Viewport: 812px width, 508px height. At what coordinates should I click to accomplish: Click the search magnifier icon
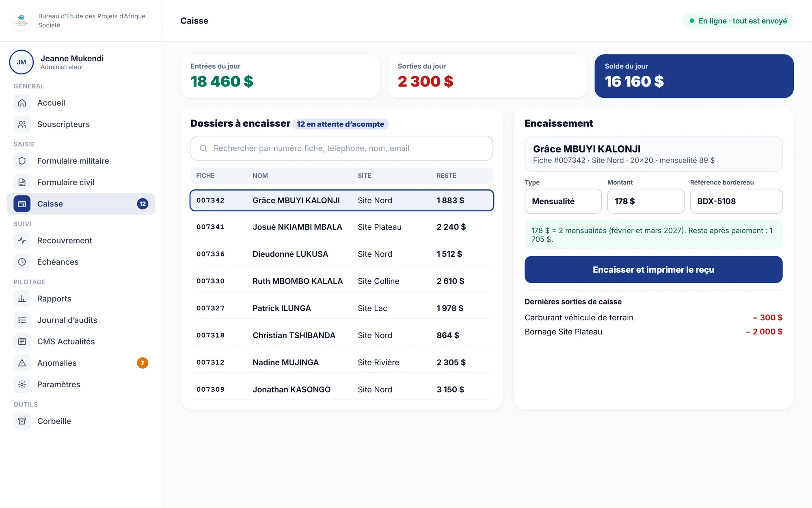(203, 148)
